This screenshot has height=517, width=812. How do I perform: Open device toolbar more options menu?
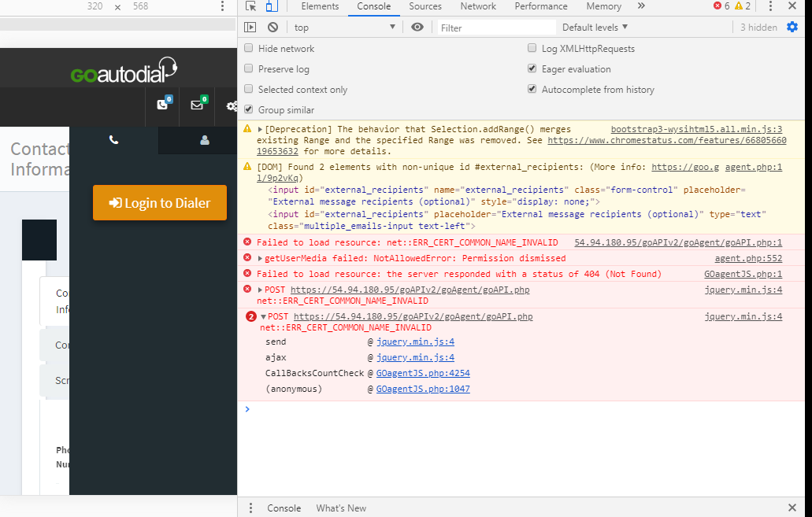[x=223, y=6]
